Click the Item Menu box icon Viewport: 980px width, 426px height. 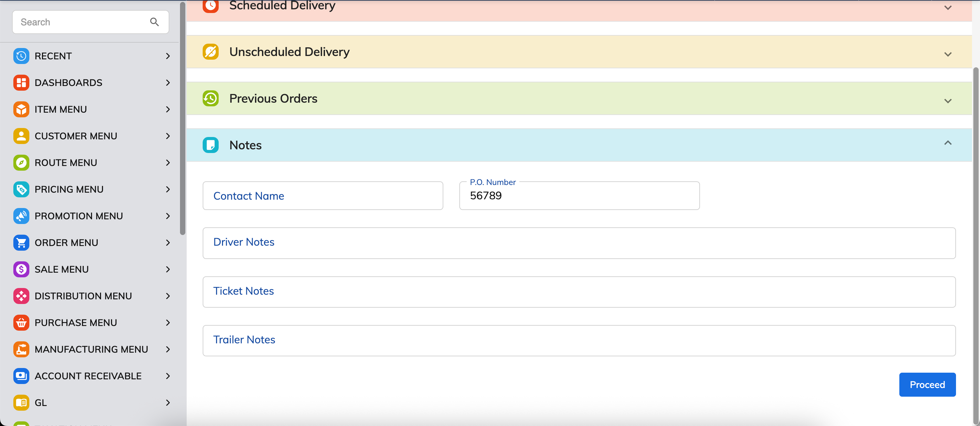point(21,109)
